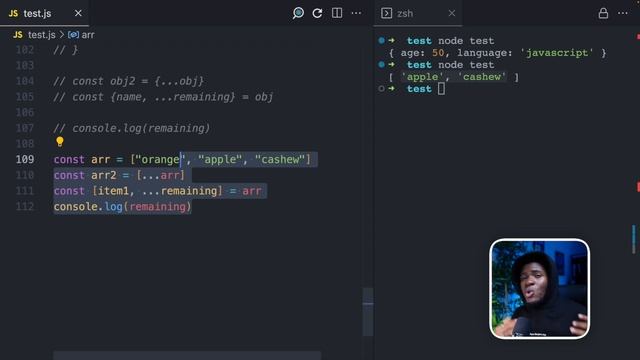
Task: Switch to the test.js editor tab
Action: pos(44,13)
